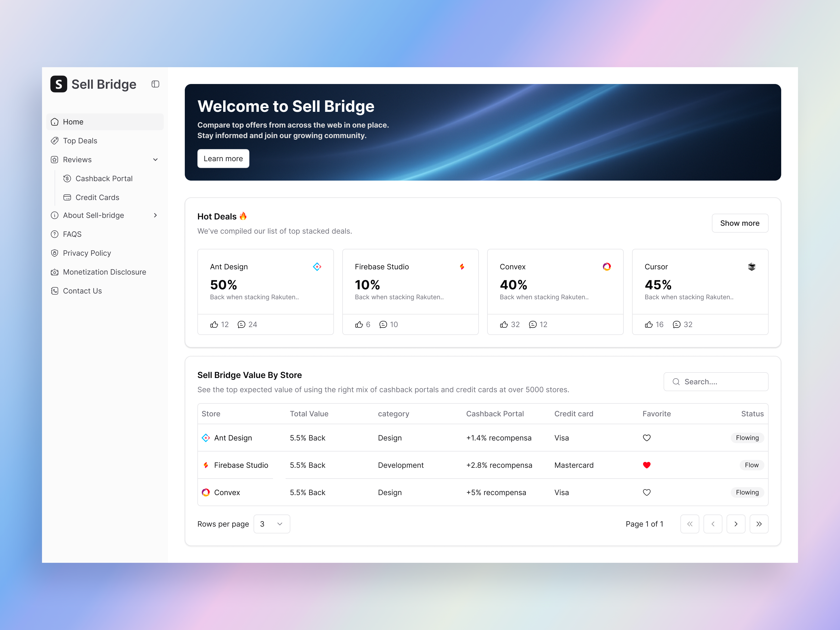Favorite the Ant Design row heart

pos(646,438)
